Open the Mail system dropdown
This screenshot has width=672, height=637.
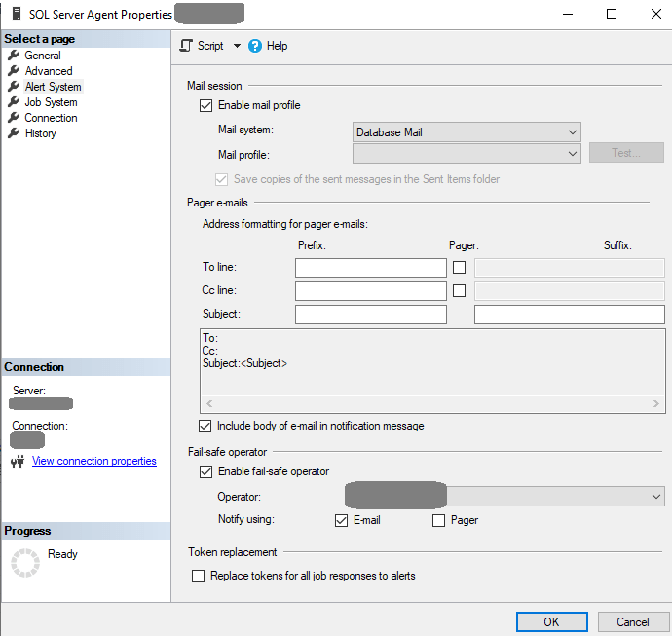tap(467, 132)
